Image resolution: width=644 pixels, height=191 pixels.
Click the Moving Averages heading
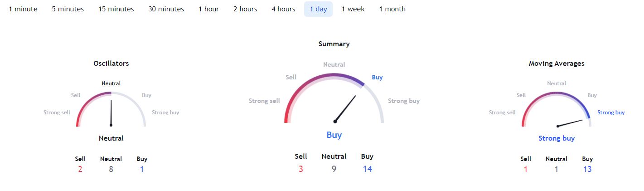point(557,64)
